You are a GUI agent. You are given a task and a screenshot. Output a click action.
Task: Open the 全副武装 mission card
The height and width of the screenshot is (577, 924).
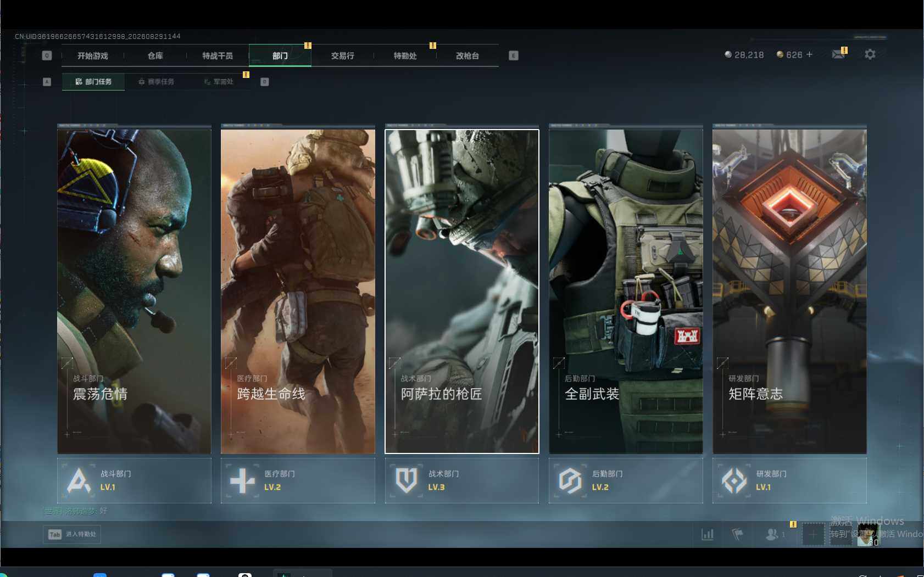pos(626,292)
